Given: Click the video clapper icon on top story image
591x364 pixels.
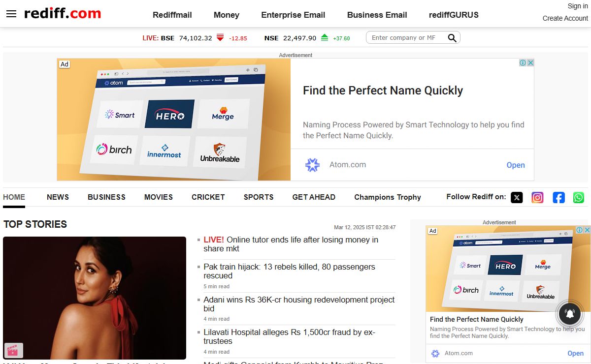Looking at the screenshot, I should pos(14,350).
